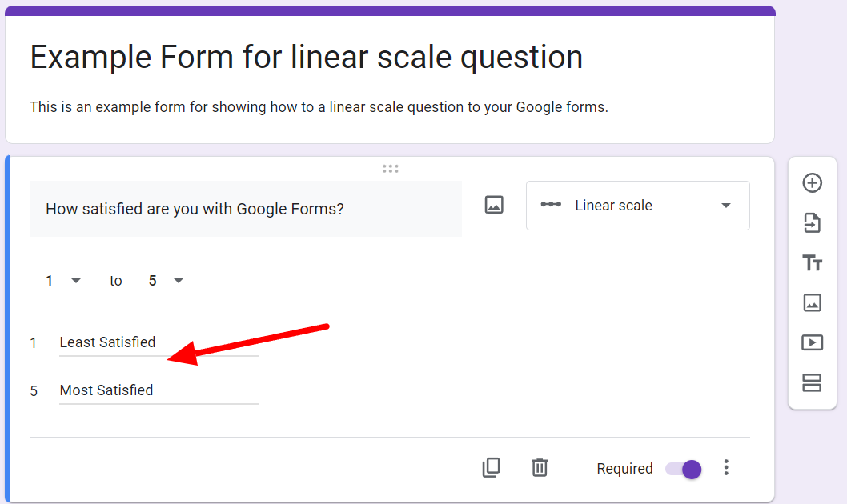Click the Add image sidebar icon

click(812, 302)
